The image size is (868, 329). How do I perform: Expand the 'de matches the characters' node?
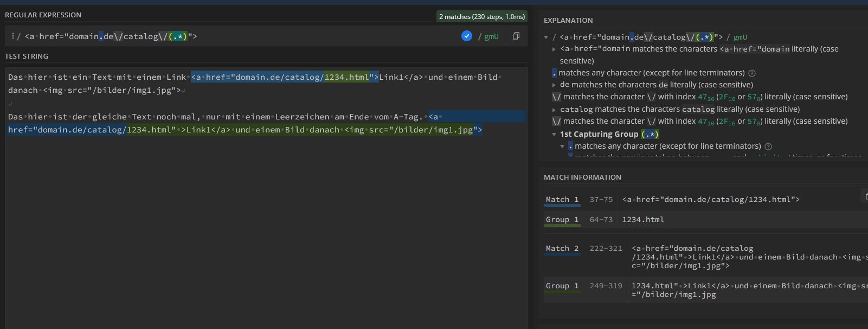tap(554, 85)
